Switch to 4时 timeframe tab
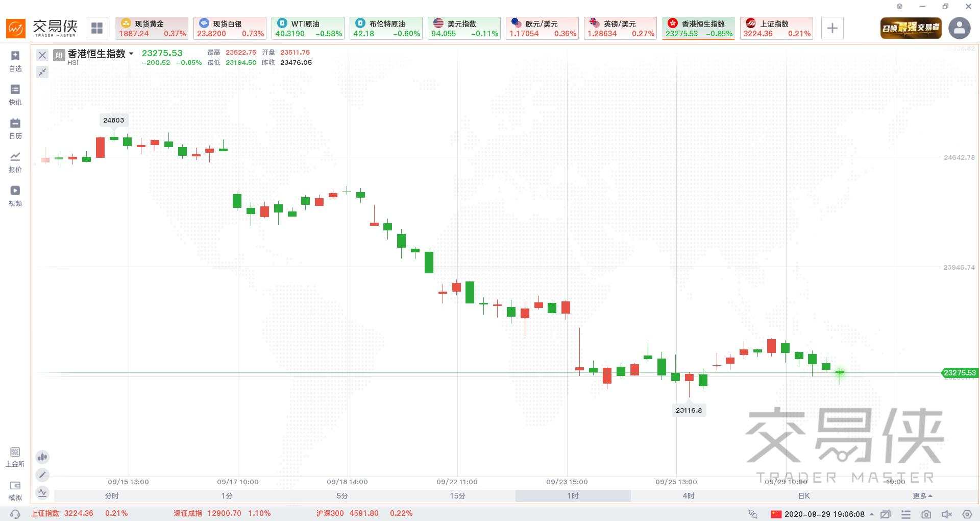Viewport: 980px width, 521px height. (688, 496)
